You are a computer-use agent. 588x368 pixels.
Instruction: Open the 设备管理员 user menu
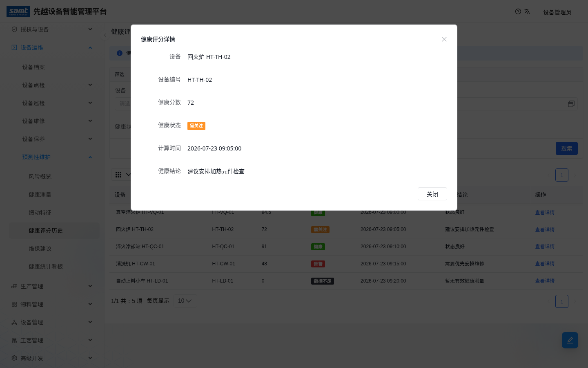(557, 12)
